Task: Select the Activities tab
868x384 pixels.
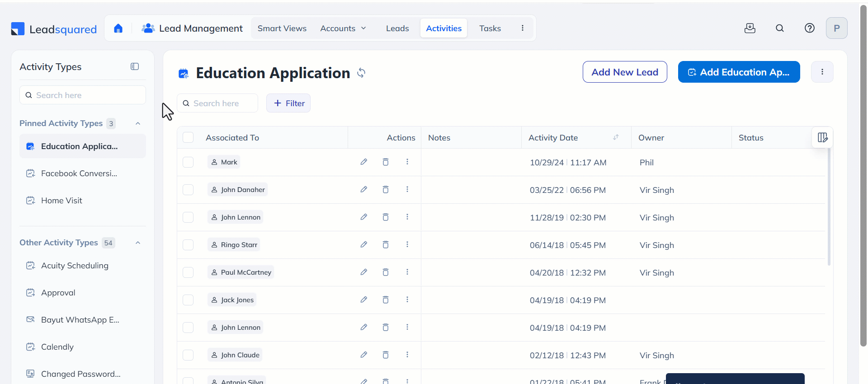Action: pyautogui.click(x=444, y=28)
